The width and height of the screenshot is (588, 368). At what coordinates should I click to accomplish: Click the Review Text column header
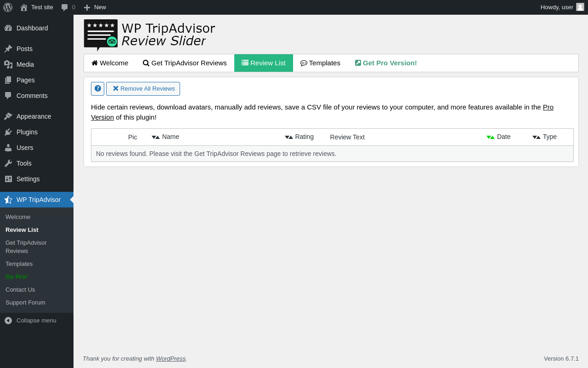(347, 137)
